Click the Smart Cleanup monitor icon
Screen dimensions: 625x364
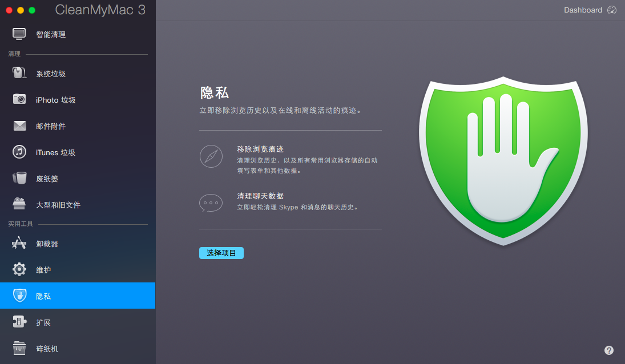(x=19, y=34)
